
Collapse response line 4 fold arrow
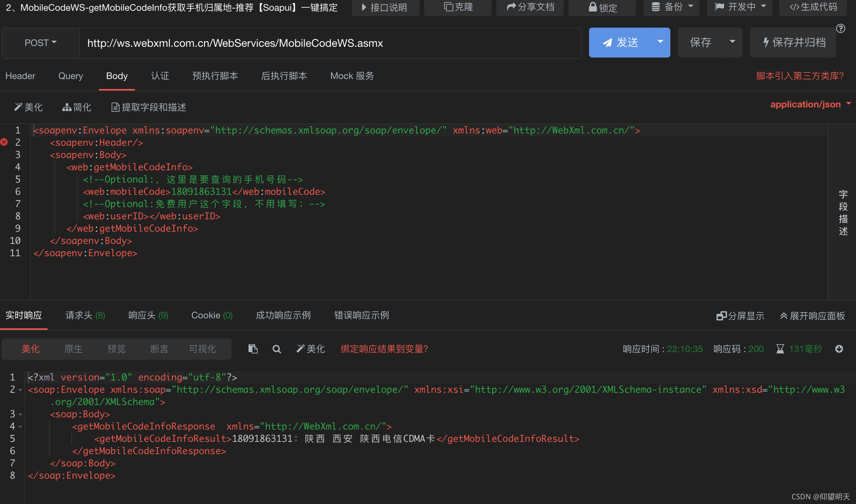tap(20, 427)
